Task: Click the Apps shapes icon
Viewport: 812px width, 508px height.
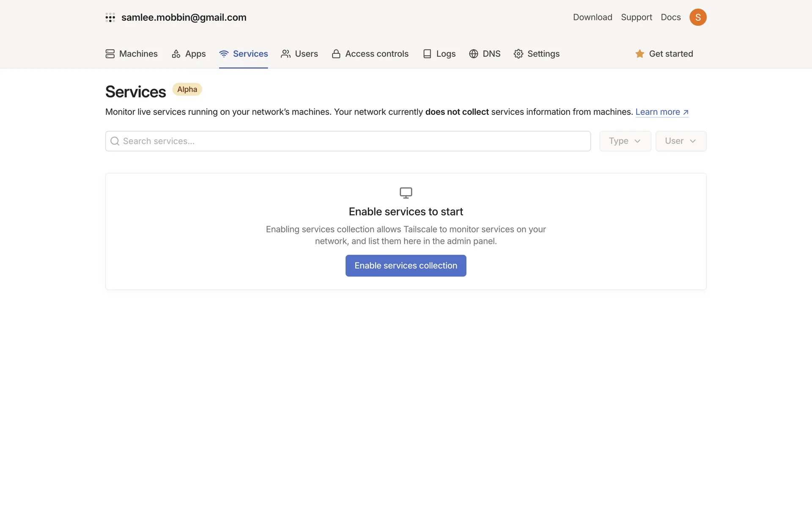Action: pyautogui.click(x=176, y=54)
